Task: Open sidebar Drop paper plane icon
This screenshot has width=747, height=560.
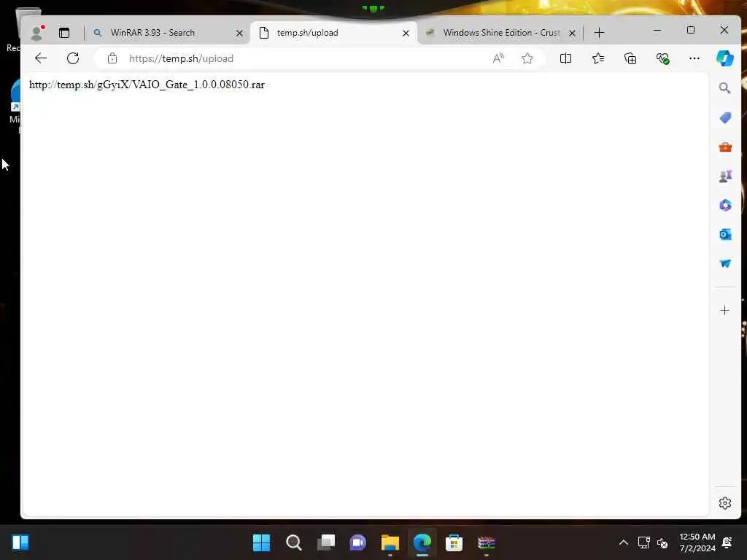Action: (x=725, y=263)
